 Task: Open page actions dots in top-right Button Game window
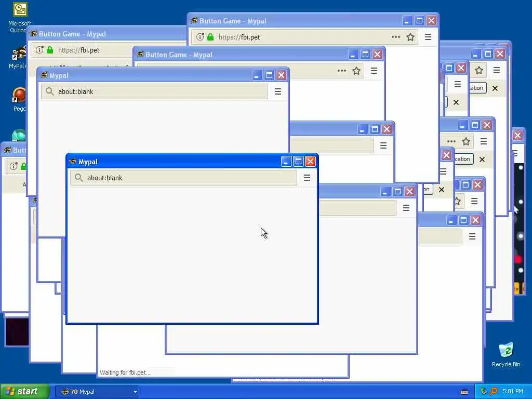click(x=395, y=37)
